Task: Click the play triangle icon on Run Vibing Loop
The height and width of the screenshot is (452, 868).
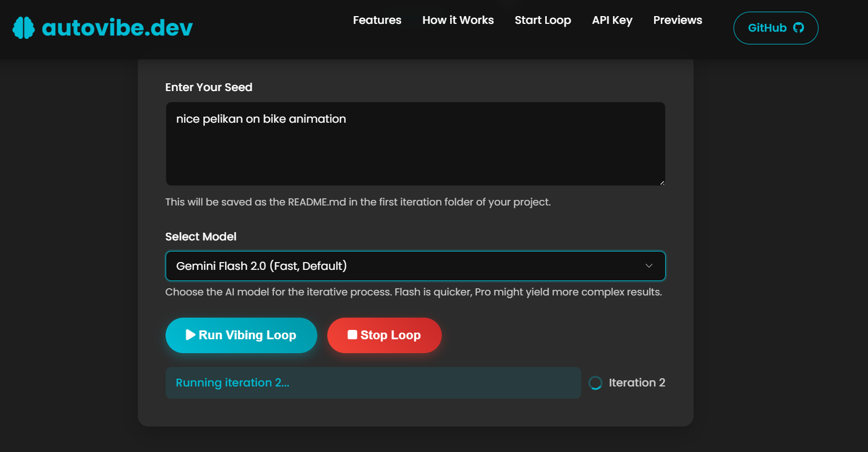Action: [191, 335]
